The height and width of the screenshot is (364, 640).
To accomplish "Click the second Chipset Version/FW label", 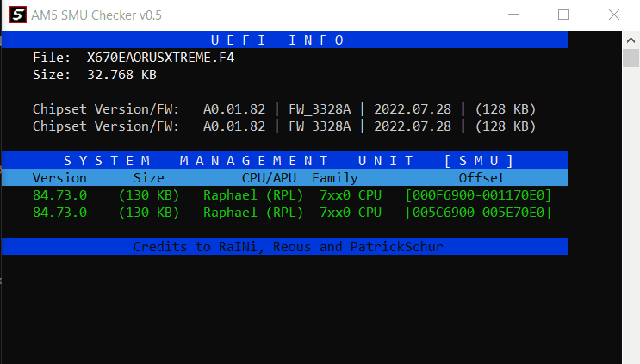I will click(x=106, y=126).
